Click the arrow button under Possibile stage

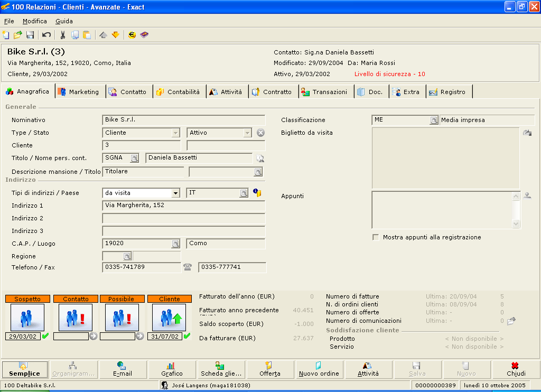click(139, 336)
